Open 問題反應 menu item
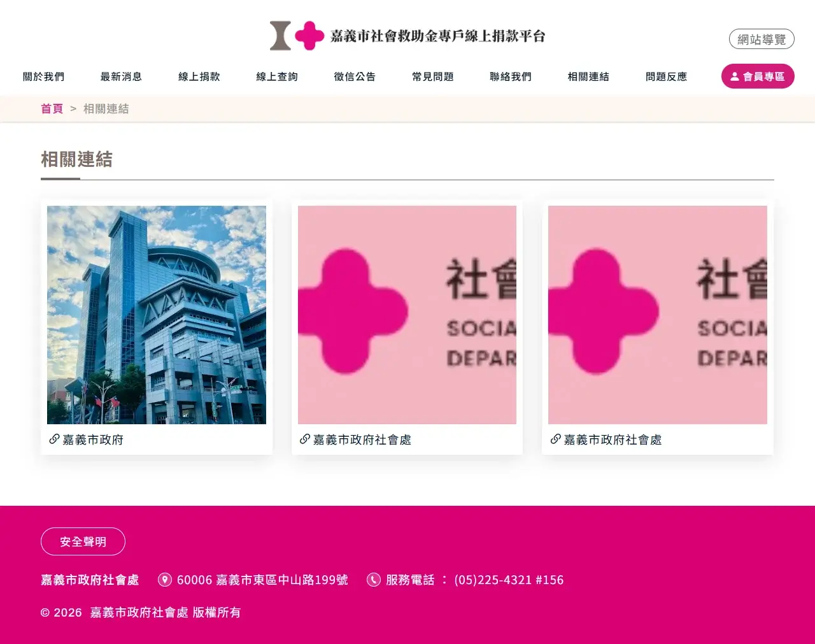 tap(667, 76)
